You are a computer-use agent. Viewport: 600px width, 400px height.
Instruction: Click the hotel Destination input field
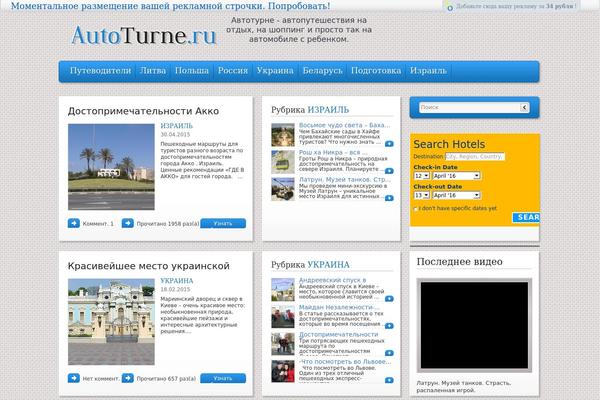click(x=475, y=157)
